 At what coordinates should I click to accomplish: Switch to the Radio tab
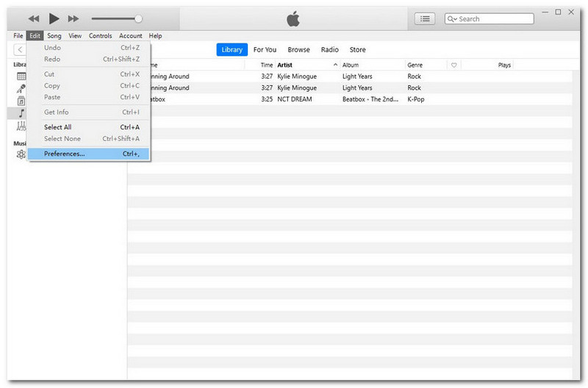point(329,49)
